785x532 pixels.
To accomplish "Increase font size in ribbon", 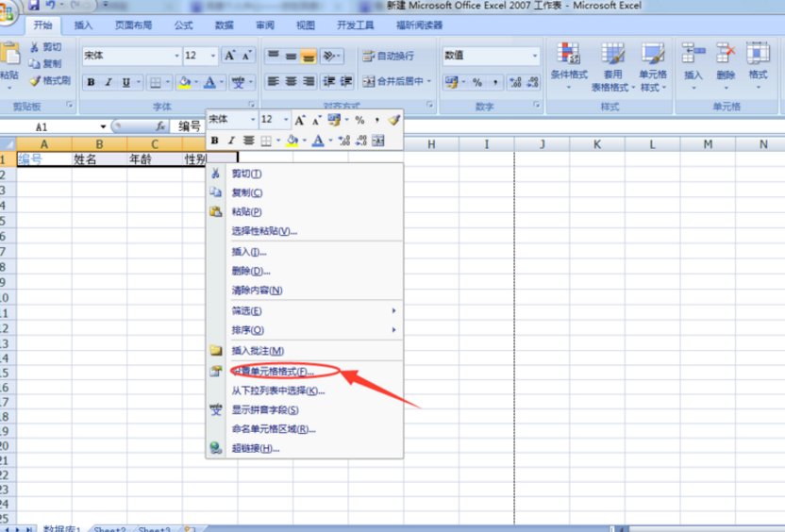I will click(229, 56).
